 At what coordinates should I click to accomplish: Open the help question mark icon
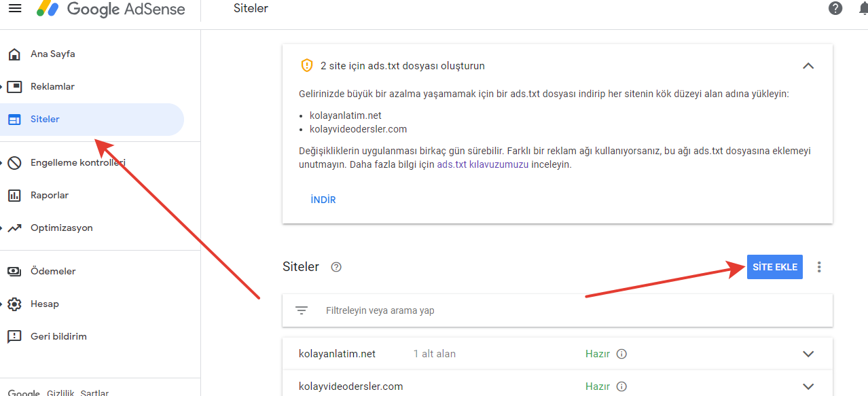pos(835,9)
